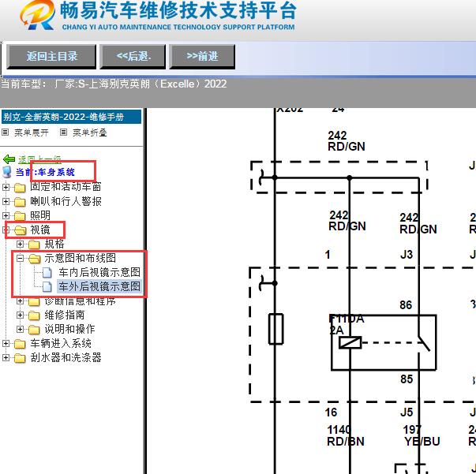476x474 pixels.
Task: Click the relay coil symbol in the diagram
Action: point(350,343)
